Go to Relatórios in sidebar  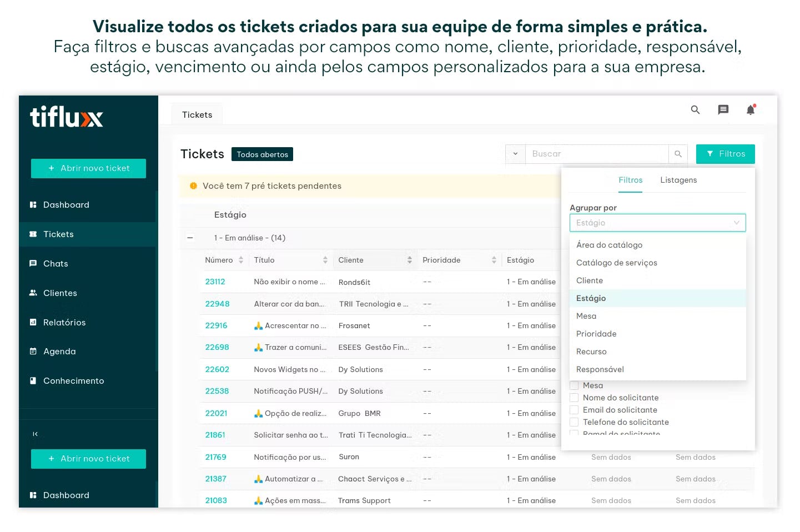tap(64, 323)
